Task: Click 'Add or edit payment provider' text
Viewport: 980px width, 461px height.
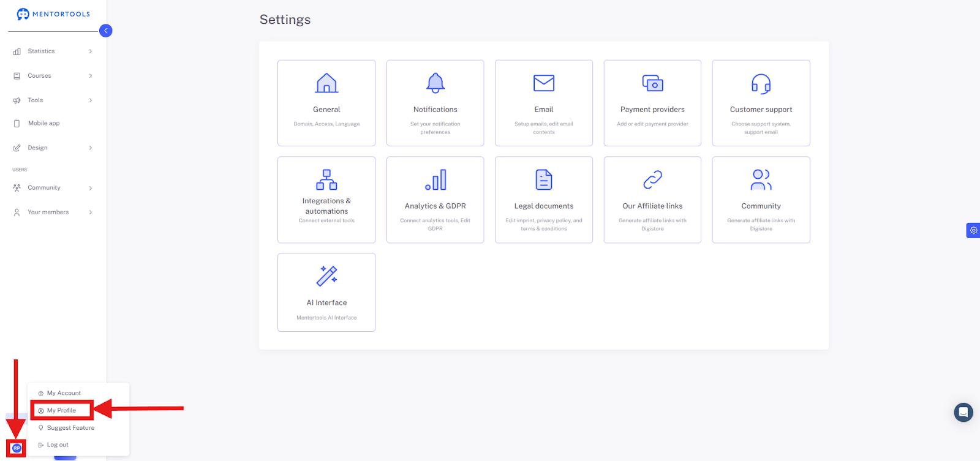Action: tap(652, 124)
